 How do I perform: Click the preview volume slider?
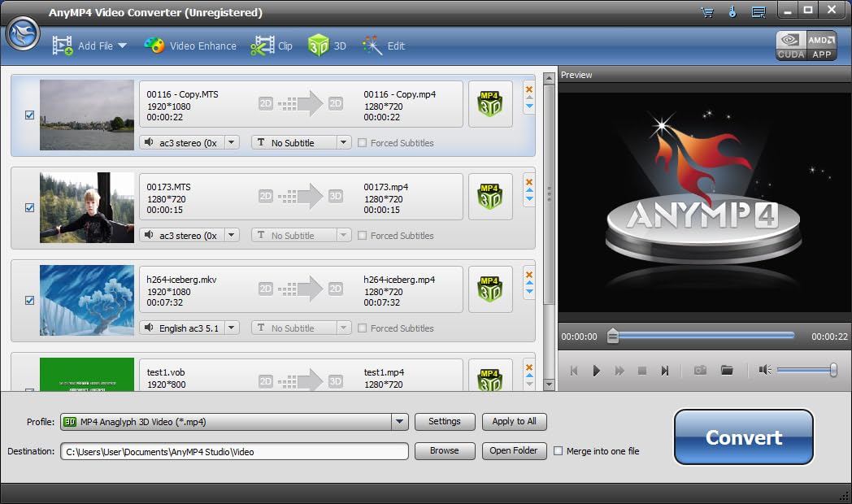coord(805,371)
